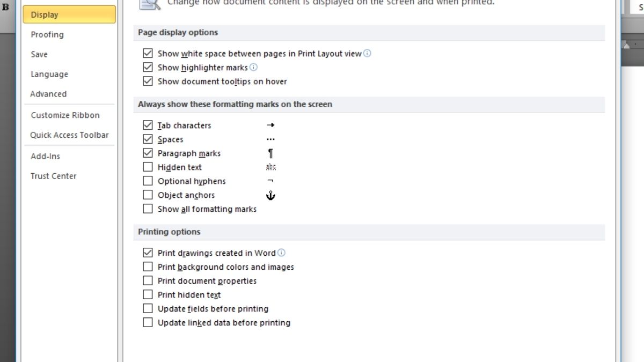Image resolution: width=644 pixels, height=362 pixels.
Task: Tick Update fields before printing
Action: [x=148, y=308]
